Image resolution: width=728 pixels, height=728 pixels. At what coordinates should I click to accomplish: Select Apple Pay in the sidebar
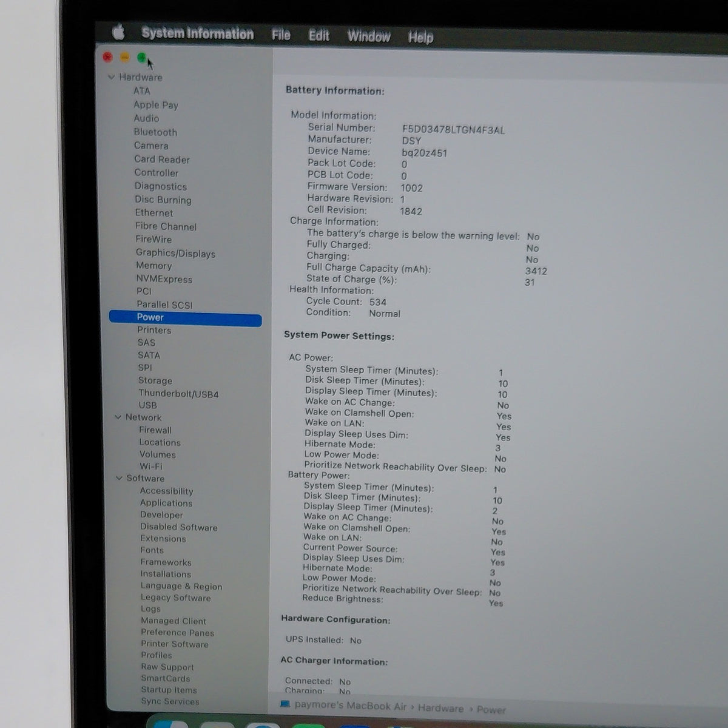tap(156, 105)
